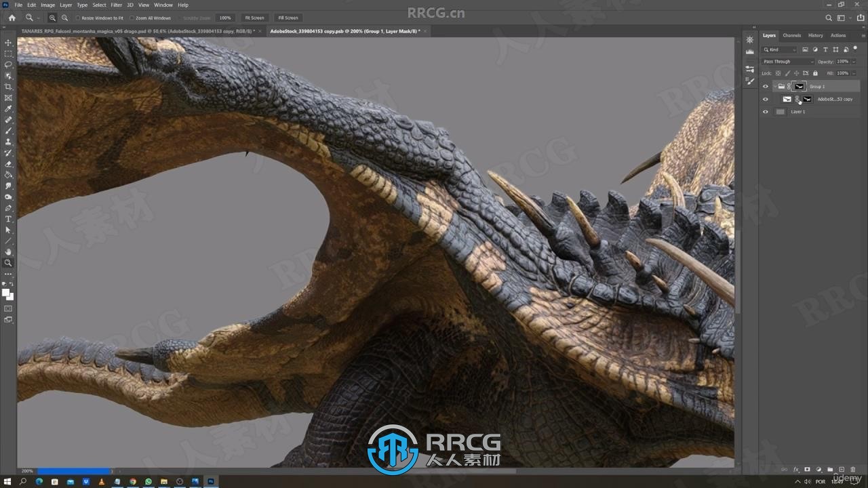
Task: Select the Brush tool
Action: coord(8,131)
